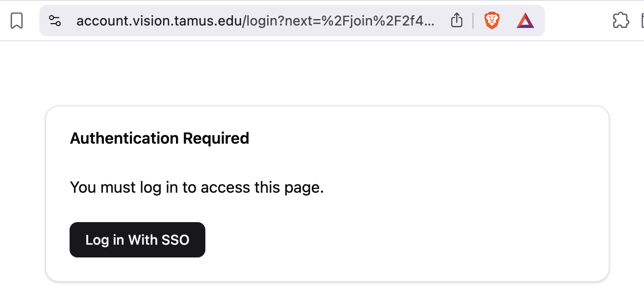
Task: Toggle Brave Shields for this site
Action: 492,21
